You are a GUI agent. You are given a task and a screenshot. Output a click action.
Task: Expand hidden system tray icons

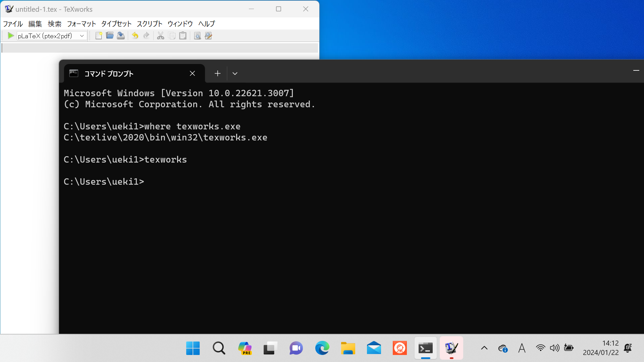pos(484,348)
